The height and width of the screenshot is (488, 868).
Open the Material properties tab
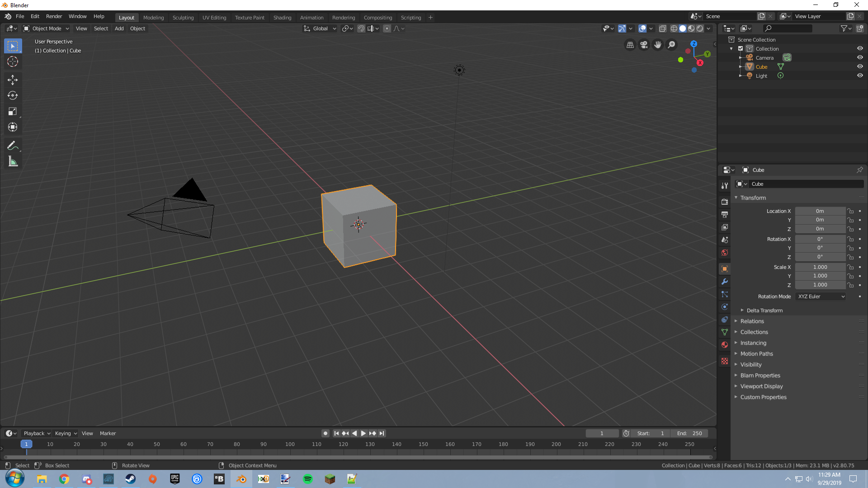coord(725,345)
